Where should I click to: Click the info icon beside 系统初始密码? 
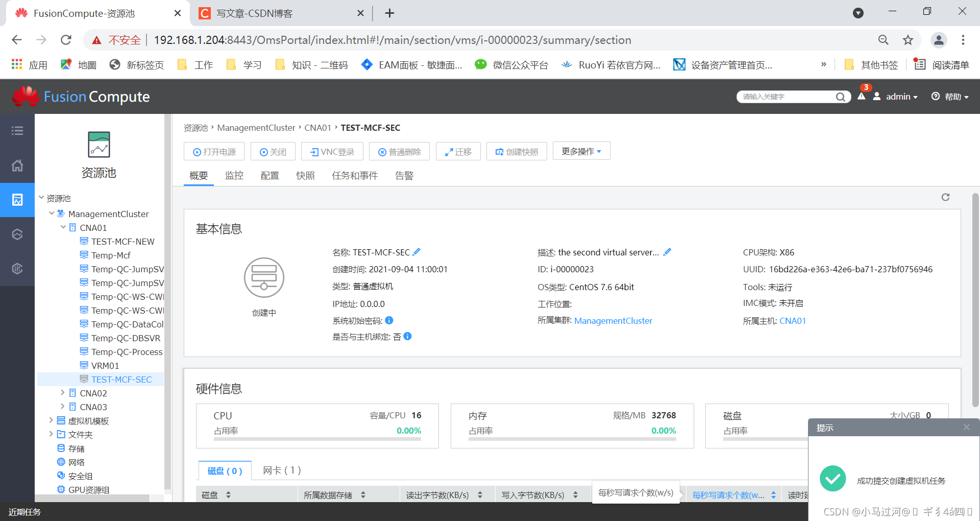pyautogui.click(x=388, y=320)
